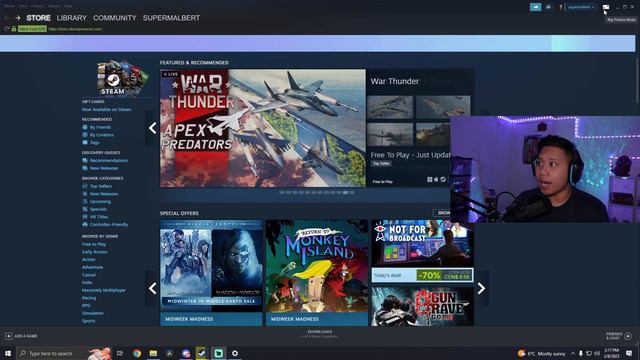Click the page reload icon

[7, 29]
